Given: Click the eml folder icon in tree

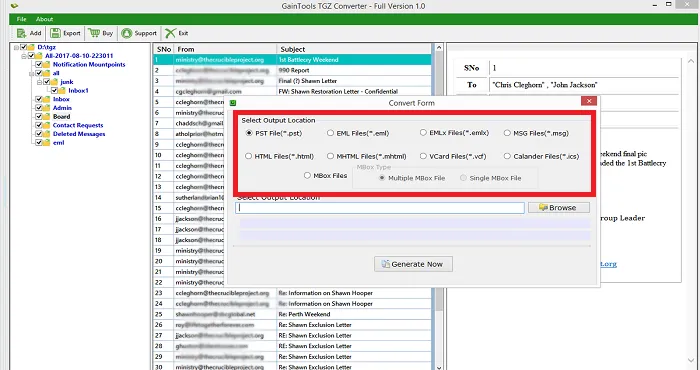Looking at the screenshot, I should click(46, 143).
